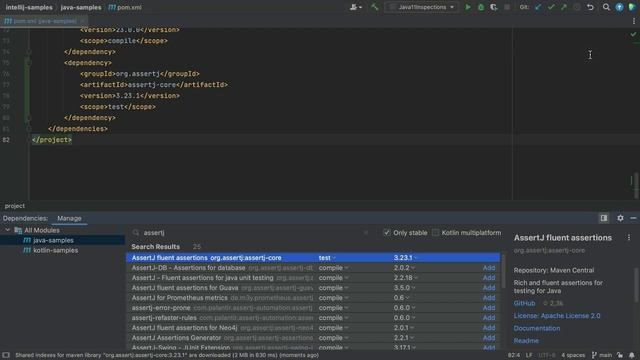
Task: Open the Documentation link
Action: [537, 328]
